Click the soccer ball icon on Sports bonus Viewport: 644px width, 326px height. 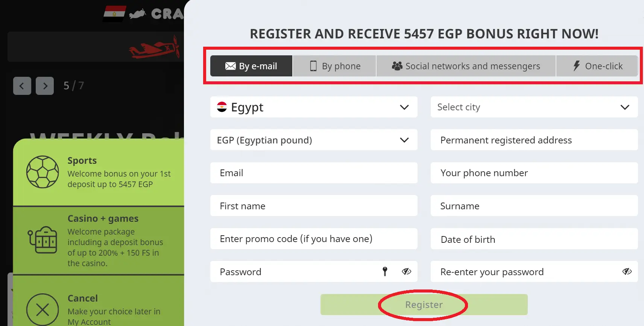pos(43,172)
